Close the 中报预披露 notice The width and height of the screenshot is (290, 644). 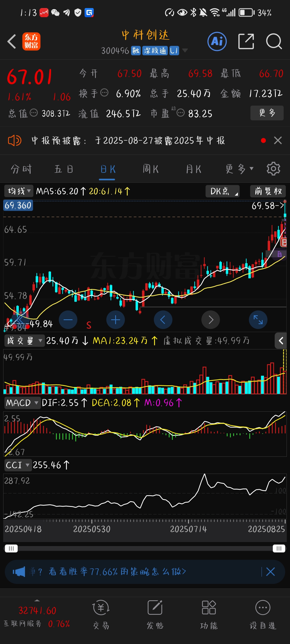point(278,140)
